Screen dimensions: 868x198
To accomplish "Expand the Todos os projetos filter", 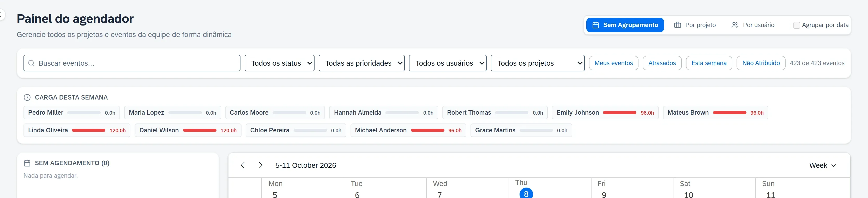I will point(538,63).
